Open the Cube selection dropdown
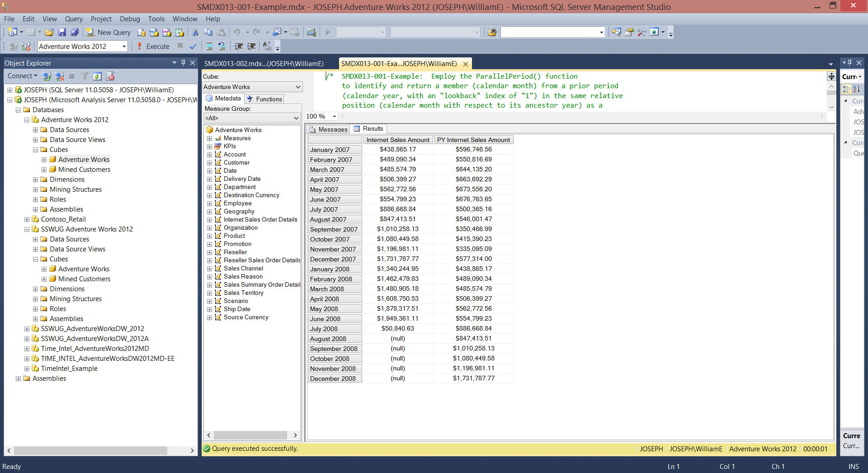This screenshot has height=473, width=868. pos(297,87)
